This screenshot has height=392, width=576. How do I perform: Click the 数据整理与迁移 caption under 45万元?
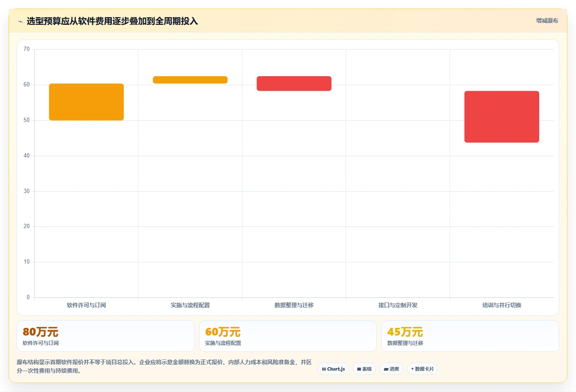pyautogui.click(x=405, y=343)
